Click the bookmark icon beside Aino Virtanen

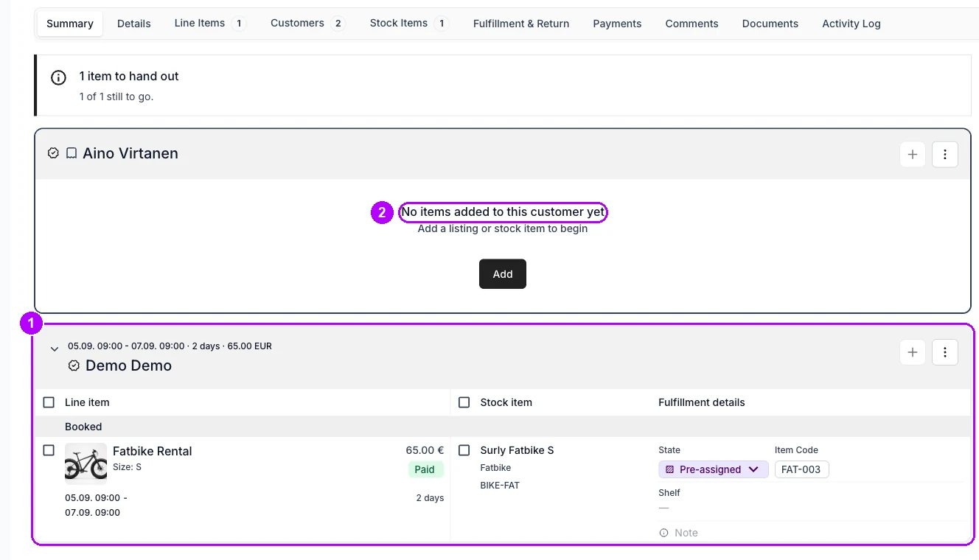(x=72, y=153)
